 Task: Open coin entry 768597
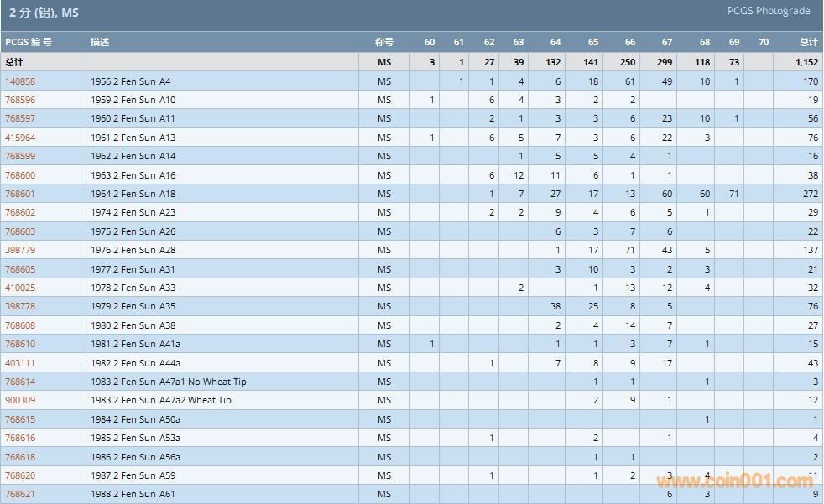click(x=20, y=119)
